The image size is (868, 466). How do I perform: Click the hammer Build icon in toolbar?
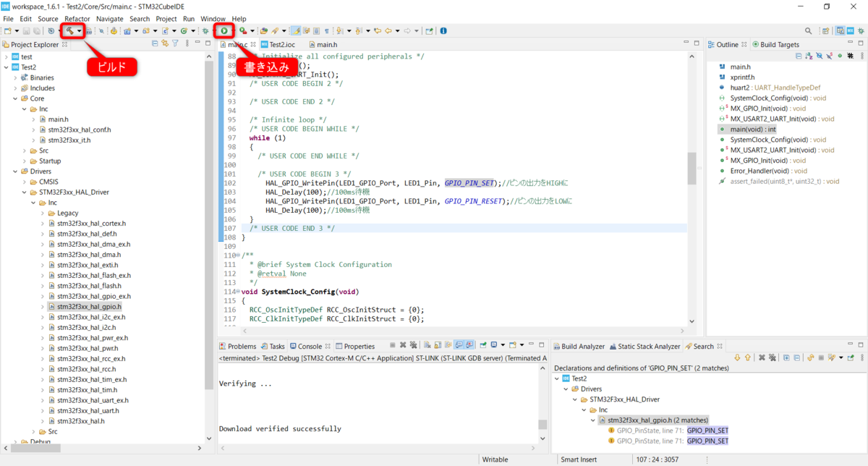(70, 30)
